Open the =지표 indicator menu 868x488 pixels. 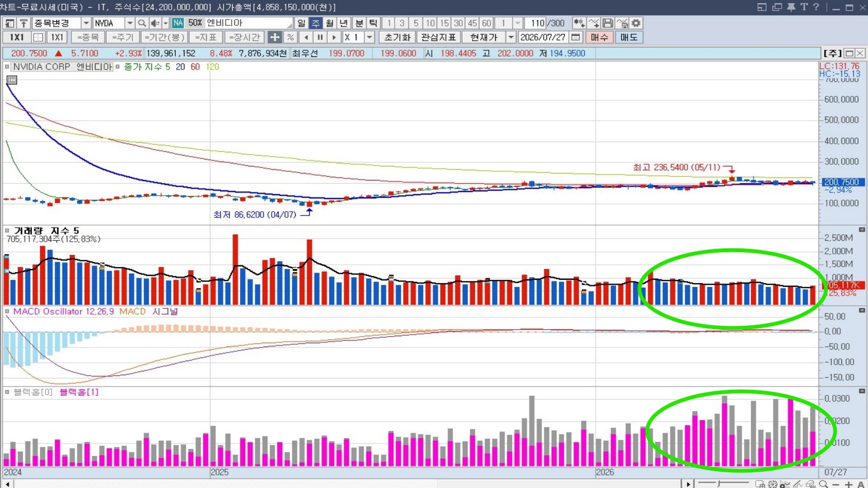[206, 37]
